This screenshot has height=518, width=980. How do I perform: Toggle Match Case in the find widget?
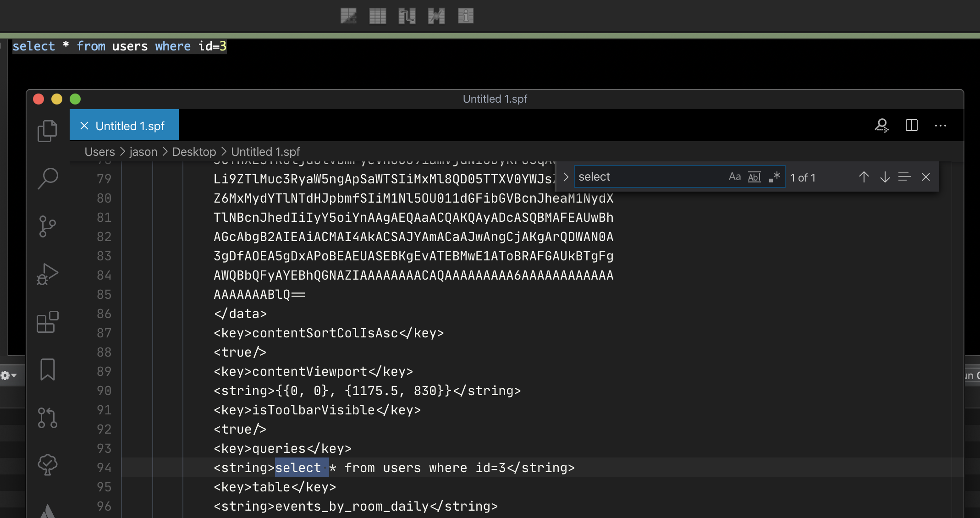point(735,176)
